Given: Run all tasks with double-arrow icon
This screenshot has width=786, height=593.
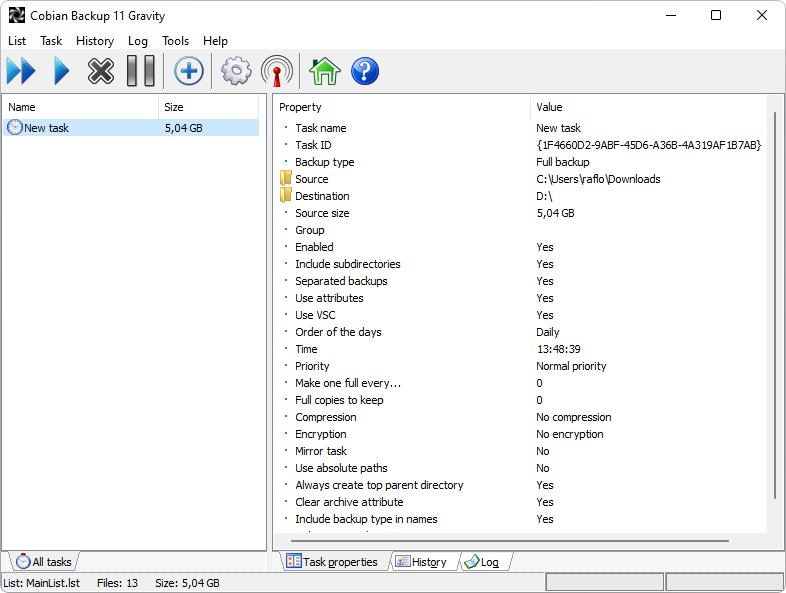Looking at the screenshot, I should click(x=22, y=71).
